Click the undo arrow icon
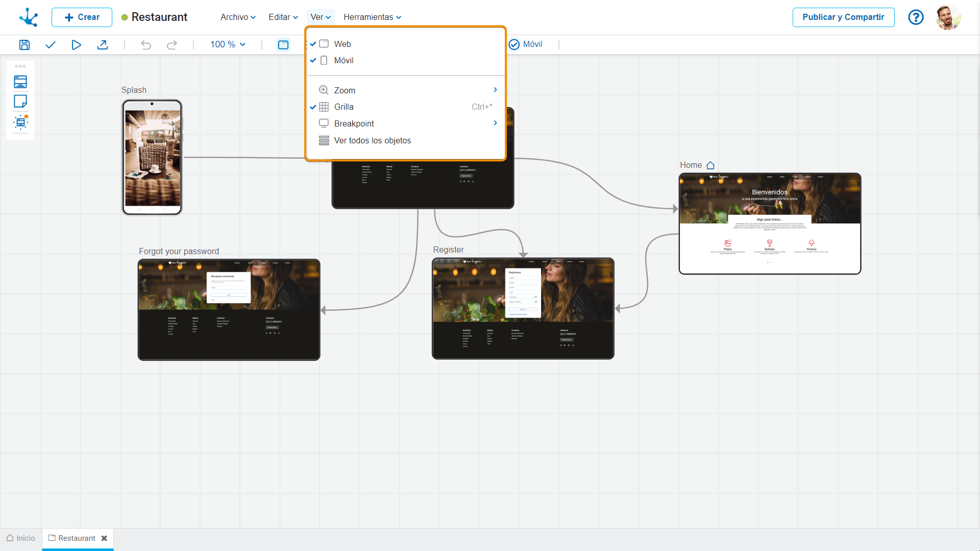This screenshot has width=980, height=551. tap(146, 45)
